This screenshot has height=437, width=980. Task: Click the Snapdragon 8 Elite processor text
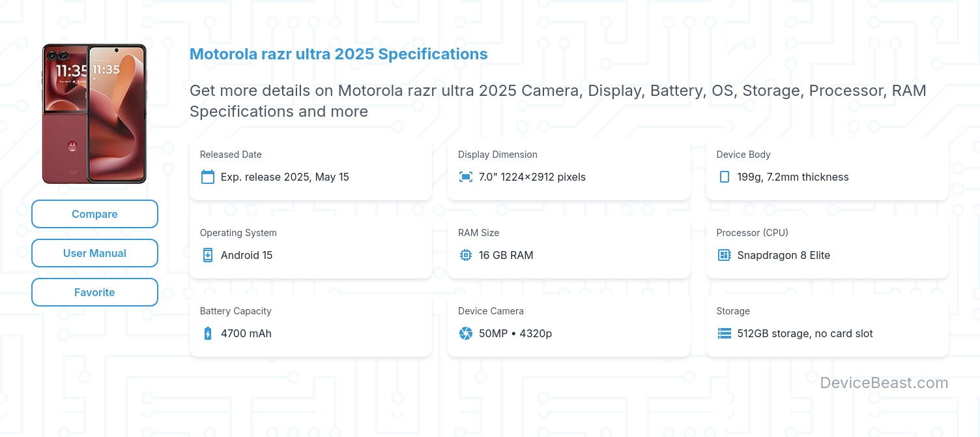click(783, 255)
